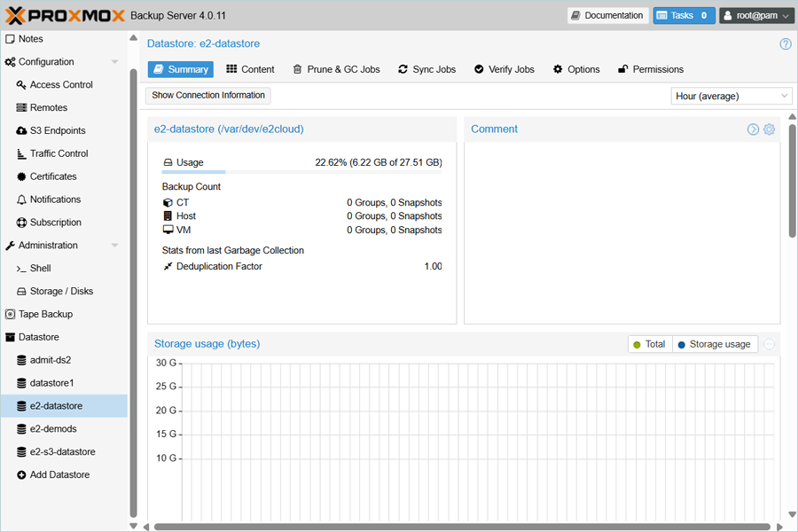
Task: Click Add Datastore plus icon
Action: tap(22, 475)
